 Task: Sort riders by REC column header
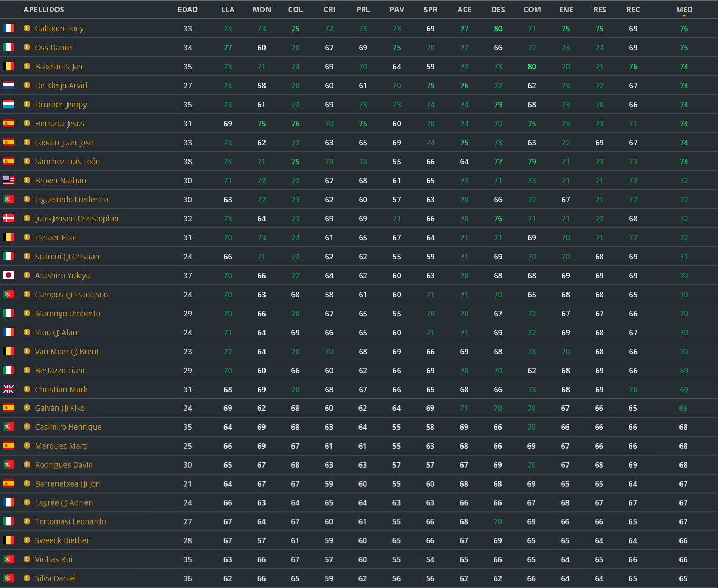(x=634, y=10)
